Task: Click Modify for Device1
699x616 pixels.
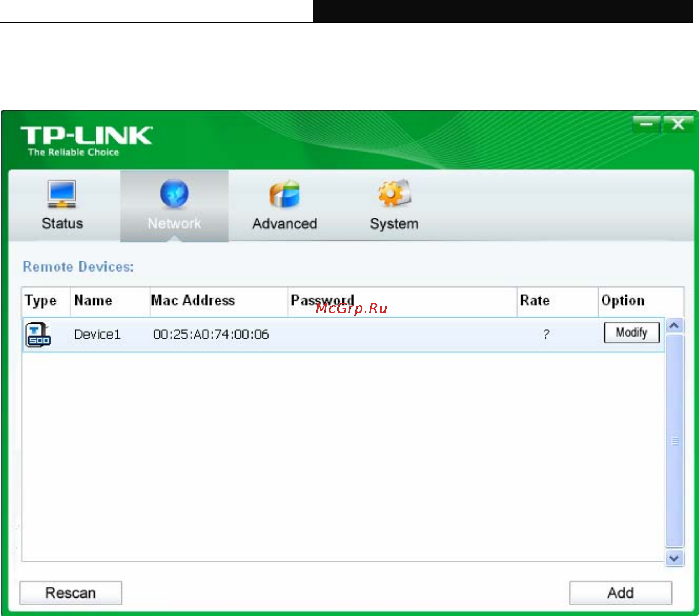Action: [632, 332]
